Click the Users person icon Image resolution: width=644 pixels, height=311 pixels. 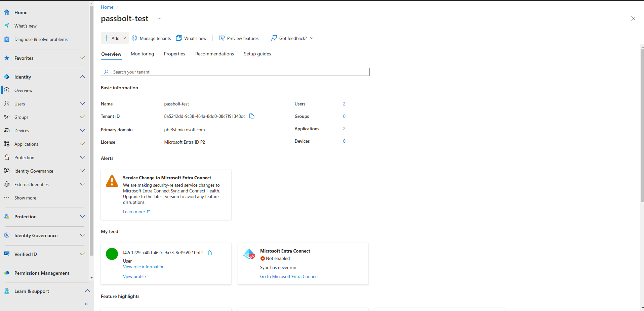coord(7,104)
